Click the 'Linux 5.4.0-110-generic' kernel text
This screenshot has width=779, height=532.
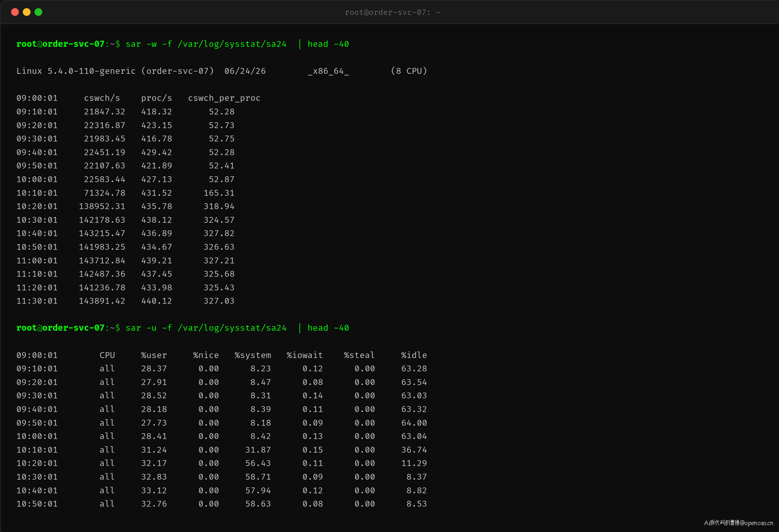(76, 71)
